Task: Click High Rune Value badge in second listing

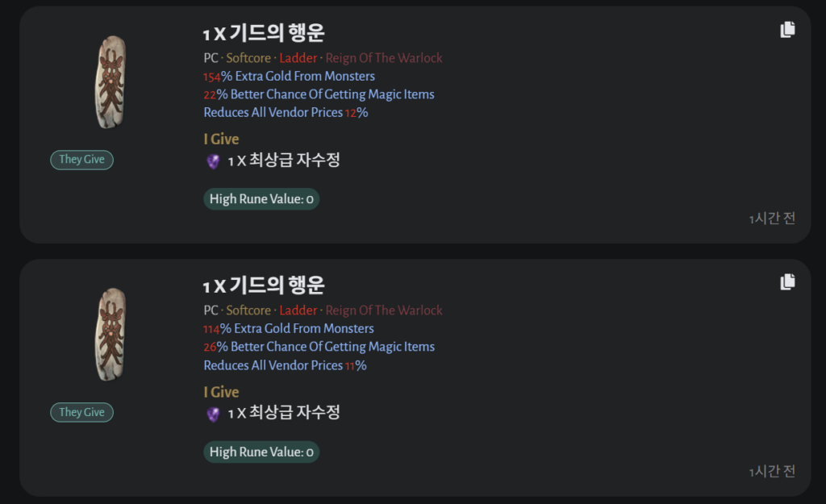Action: click(261, 452)
